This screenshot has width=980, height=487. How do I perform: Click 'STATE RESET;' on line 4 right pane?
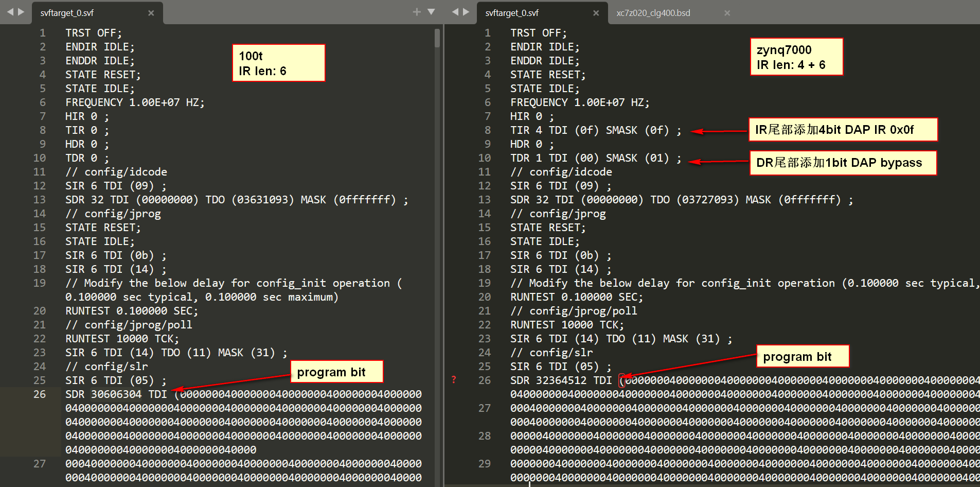coord(548,75)
